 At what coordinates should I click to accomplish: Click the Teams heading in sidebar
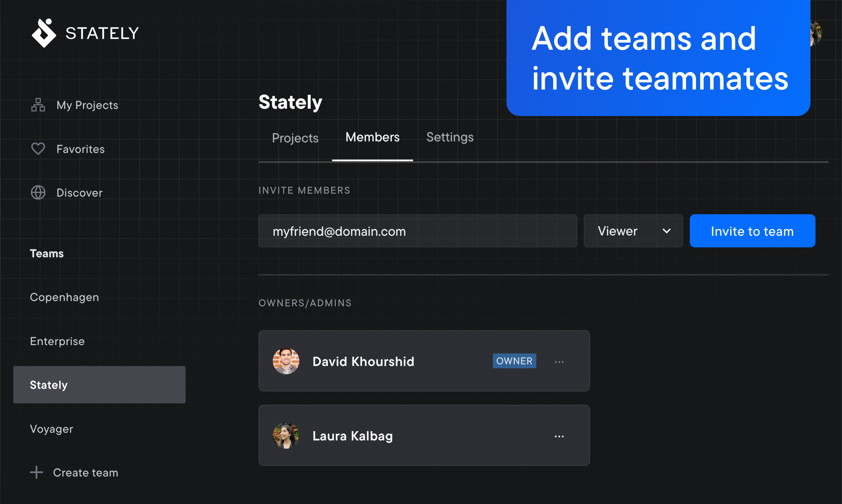(x=47, y=253)
